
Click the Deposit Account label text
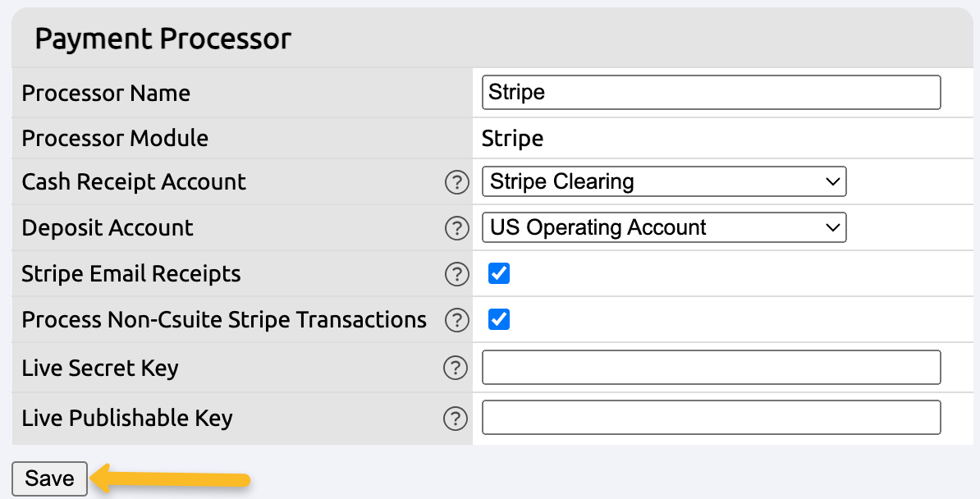(108, 228)
